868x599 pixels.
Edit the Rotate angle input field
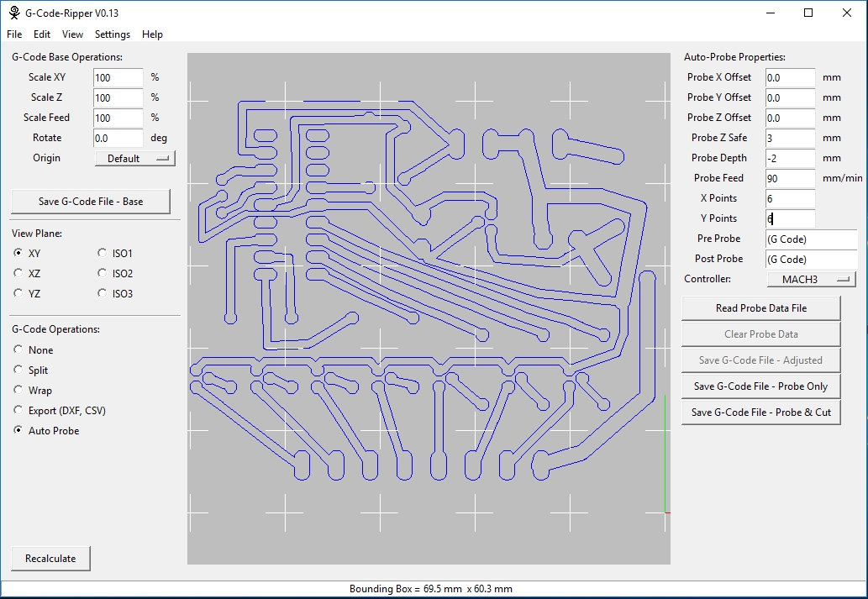click(118, 138)
